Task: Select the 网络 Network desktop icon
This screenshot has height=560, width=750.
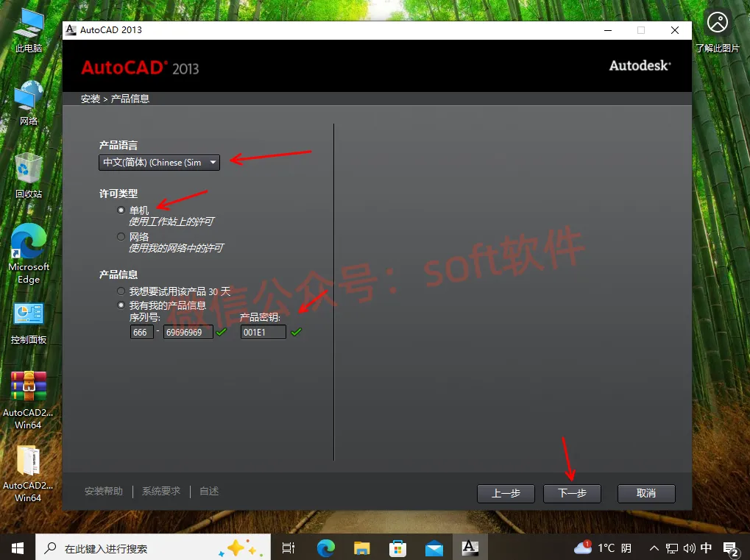Action: [29, 104]
